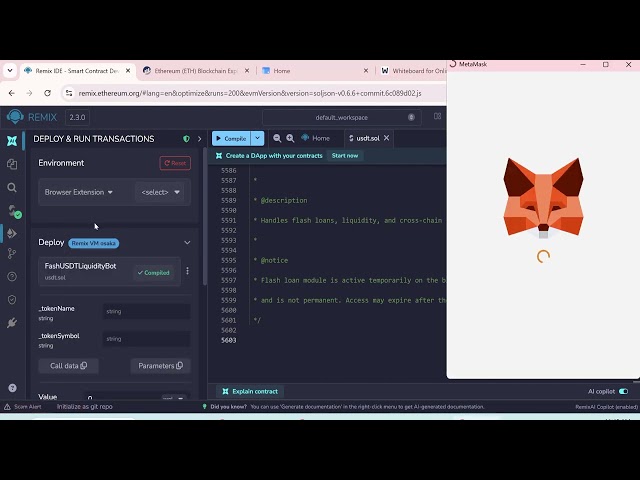Open site information icon in address bar

point(69,93)
